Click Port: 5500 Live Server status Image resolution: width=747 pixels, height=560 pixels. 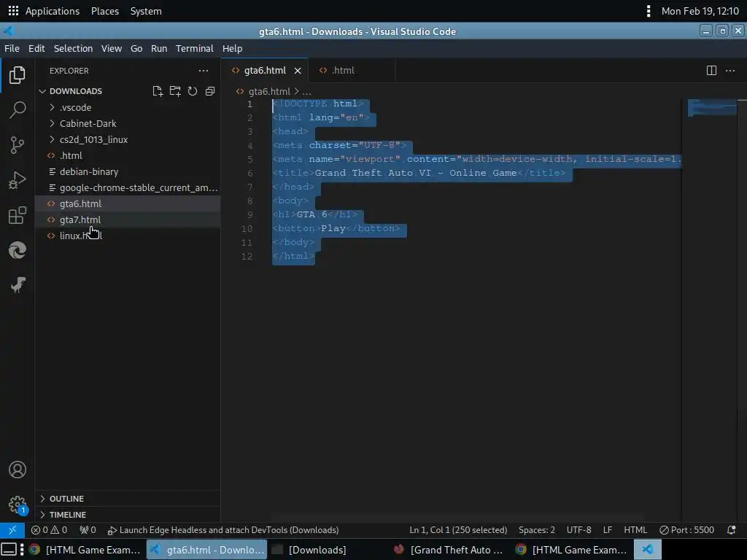tap(686, 530)
